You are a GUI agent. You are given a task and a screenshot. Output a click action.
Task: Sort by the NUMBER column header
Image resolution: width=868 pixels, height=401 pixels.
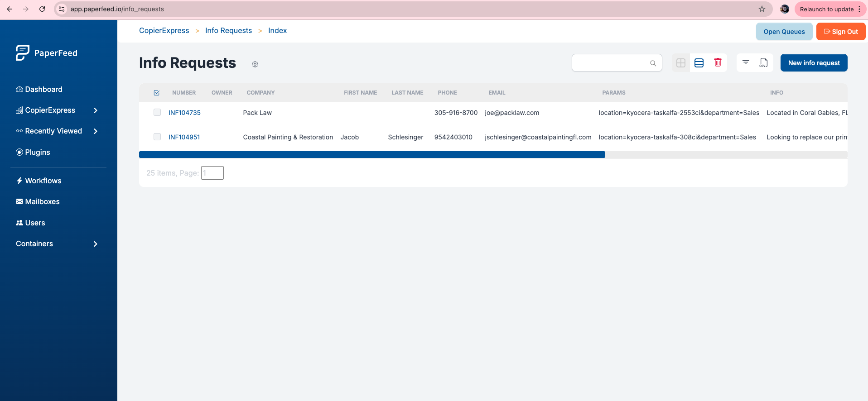point(184,93)
